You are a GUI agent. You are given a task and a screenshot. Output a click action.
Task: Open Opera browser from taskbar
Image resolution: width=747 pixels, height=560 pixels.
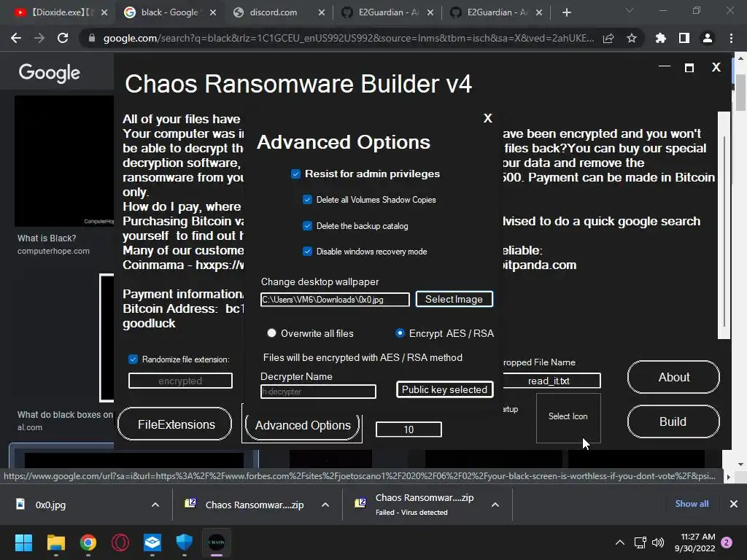click(x=120, y=542)
